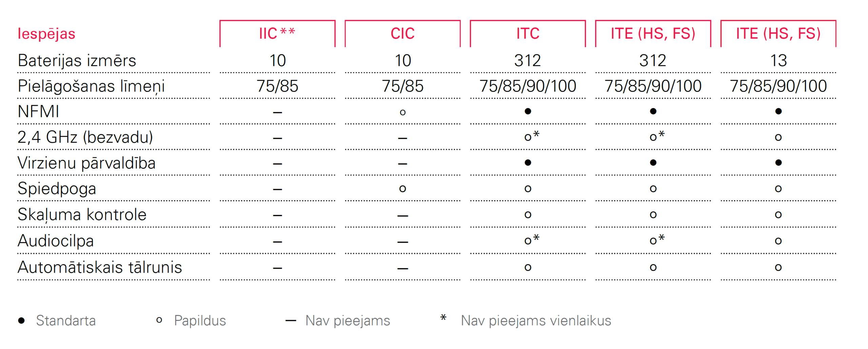Click the ITC column header box
The height and width of the screenshot is (349, 868).
click(x=527, y=34)
